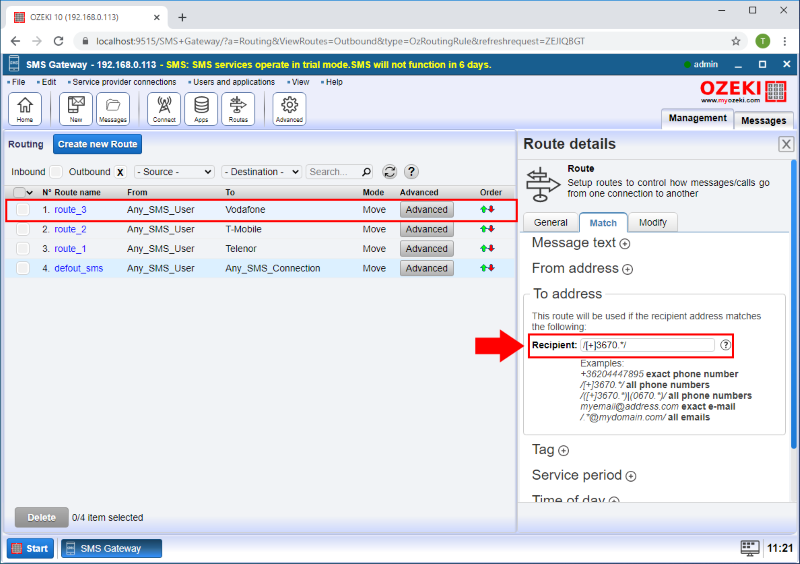Image resolution: width=800 pixels, height=564 pixels.
Task: Click the OZEKI logo
Action: pyautogui.click(x=743, y=91)
